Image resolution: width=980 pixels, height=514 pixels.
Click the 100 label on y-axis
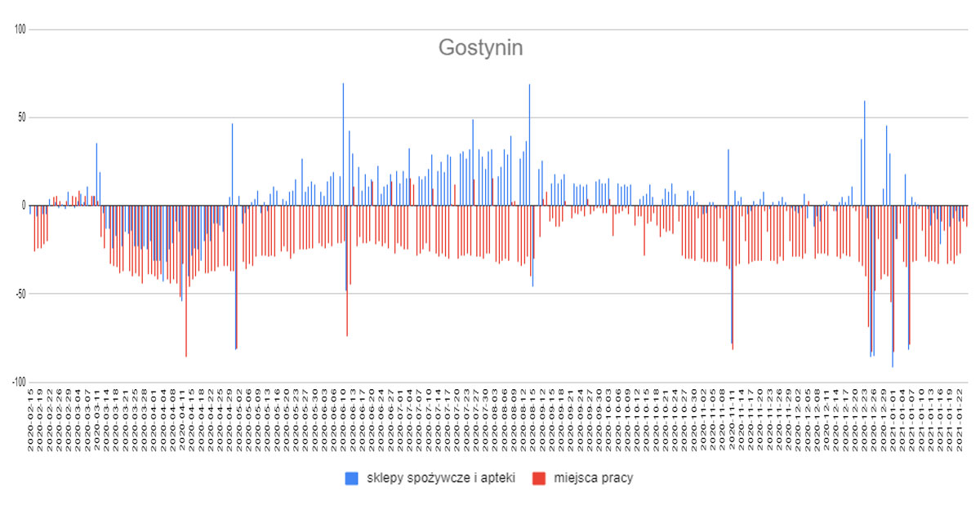(x=20, y=30)
